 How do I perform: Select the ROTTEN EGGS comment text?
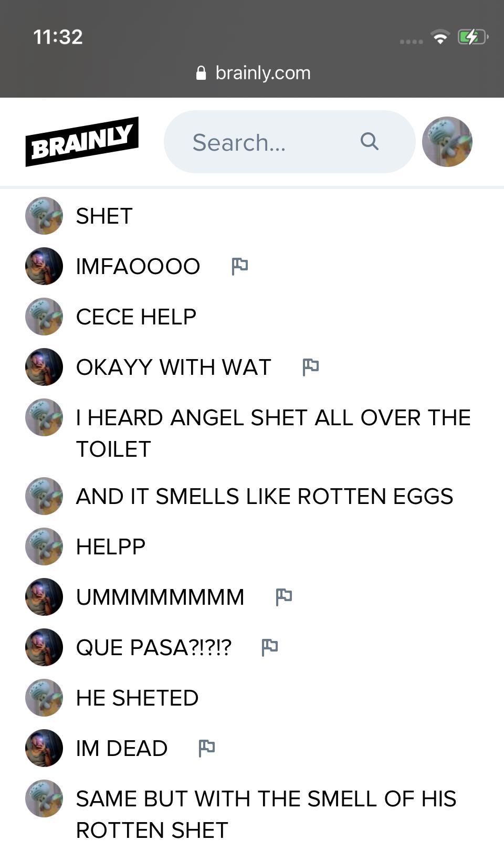265,496
